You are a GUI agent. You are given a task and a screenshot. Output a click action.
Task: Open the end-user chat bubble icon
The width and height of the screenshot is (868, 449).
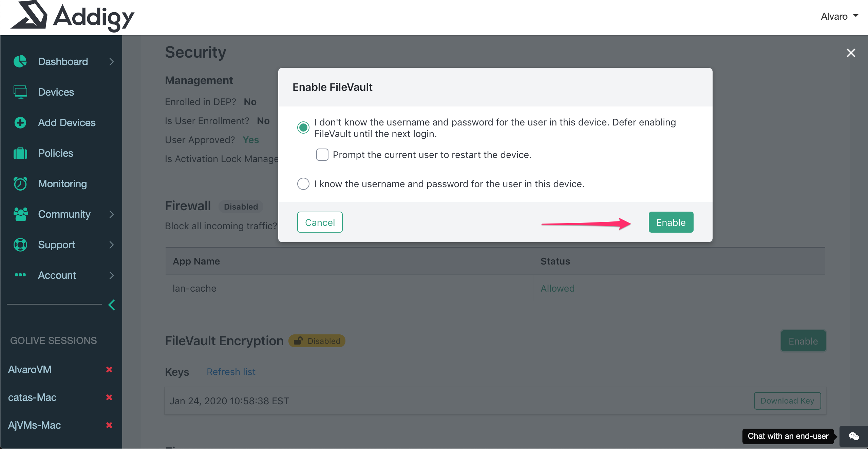854,436
